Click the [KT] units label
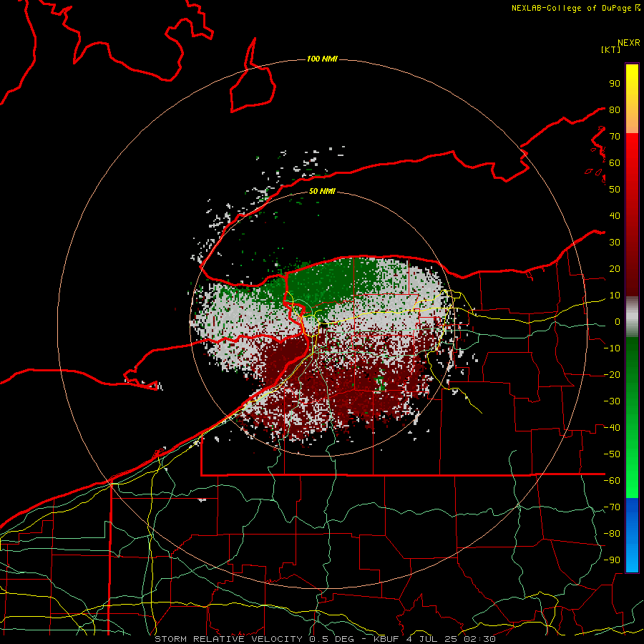This screenshot has height=644, width=644. coord(611,49)
